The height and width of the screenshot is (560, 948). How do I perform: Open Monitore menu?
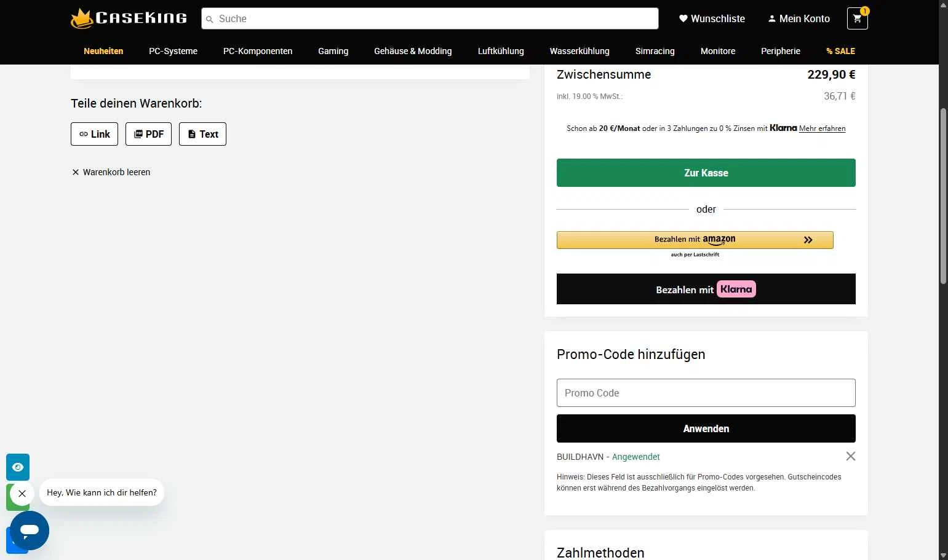[718, 51]
